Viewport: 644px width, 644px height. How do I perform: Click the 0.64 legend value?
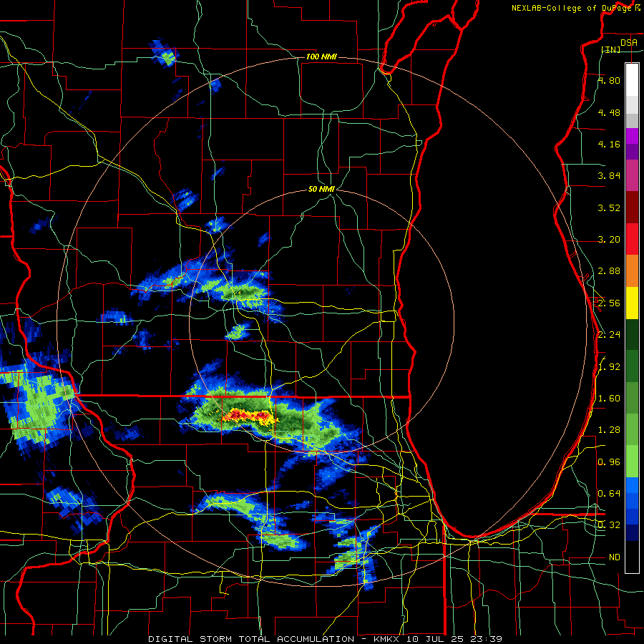pos(609,494)
